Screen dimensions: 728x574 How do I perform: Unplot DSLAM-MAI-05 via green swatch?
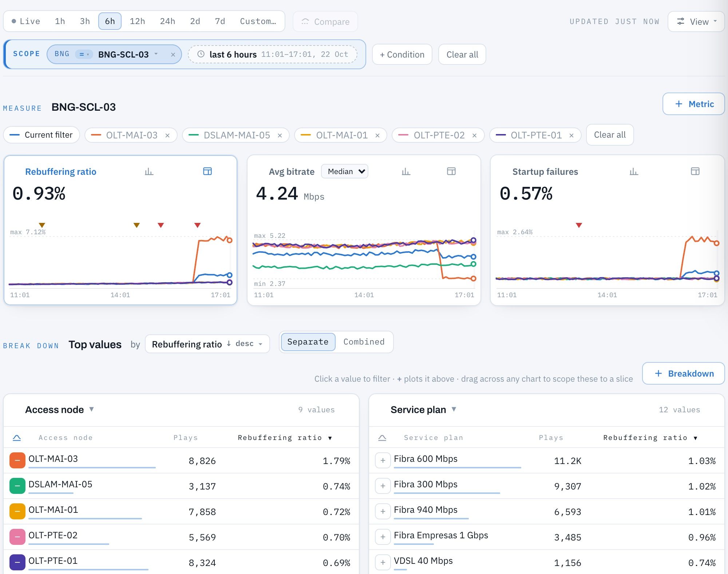click(17, 486)
